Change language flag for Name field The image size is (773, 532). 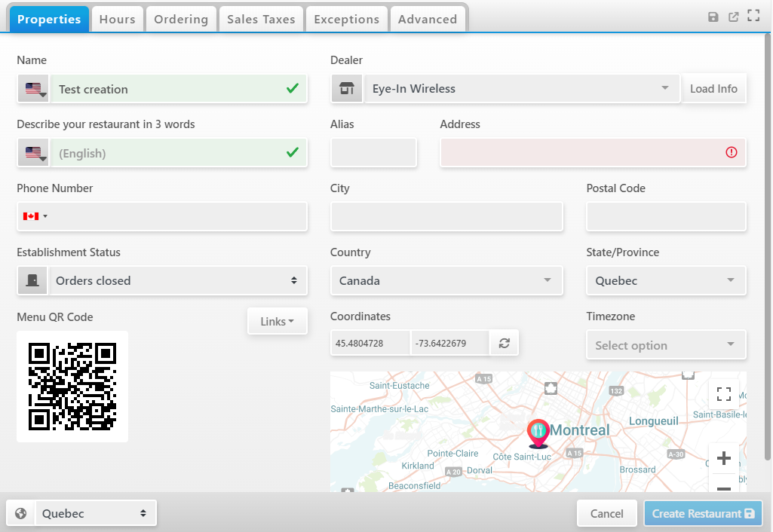34,89
